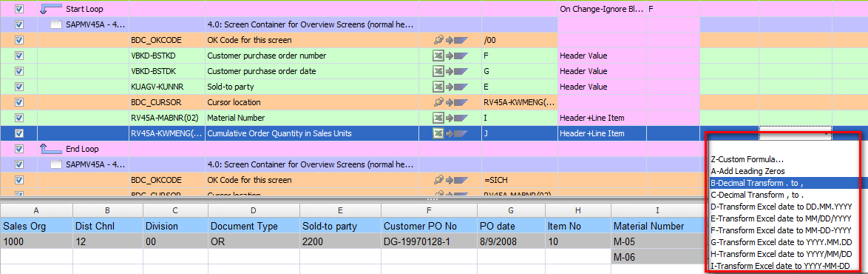Toggle the VBKD-BSTDK row checkbox
Image resolution: width=868 pixels, height=274 pixels.
[x=19, y=71]
